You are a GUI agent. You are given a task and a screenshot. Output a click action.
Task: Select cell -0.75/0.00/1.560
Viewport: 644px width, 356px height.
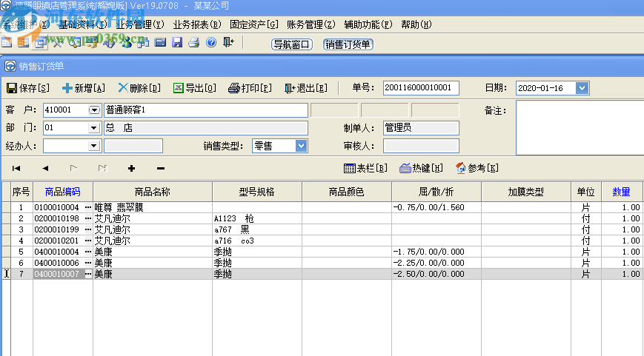[x=436, y=207]
